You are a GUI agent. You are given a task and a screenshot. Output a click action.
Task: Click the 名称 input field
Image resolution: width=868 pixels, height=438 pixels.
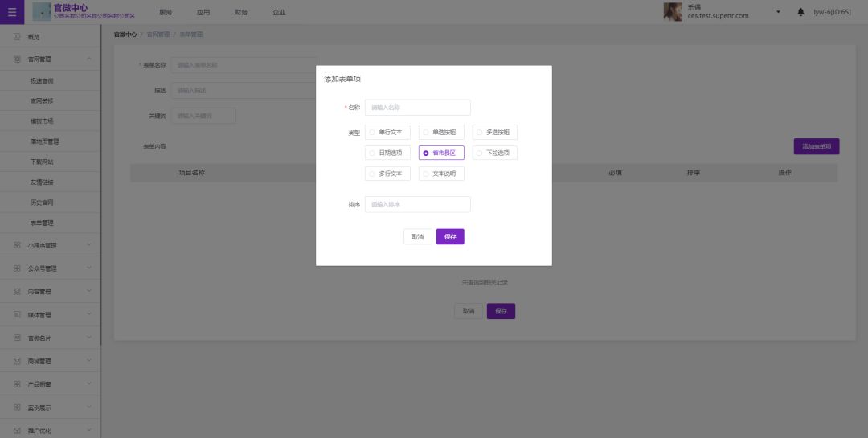tap(417, 108)
